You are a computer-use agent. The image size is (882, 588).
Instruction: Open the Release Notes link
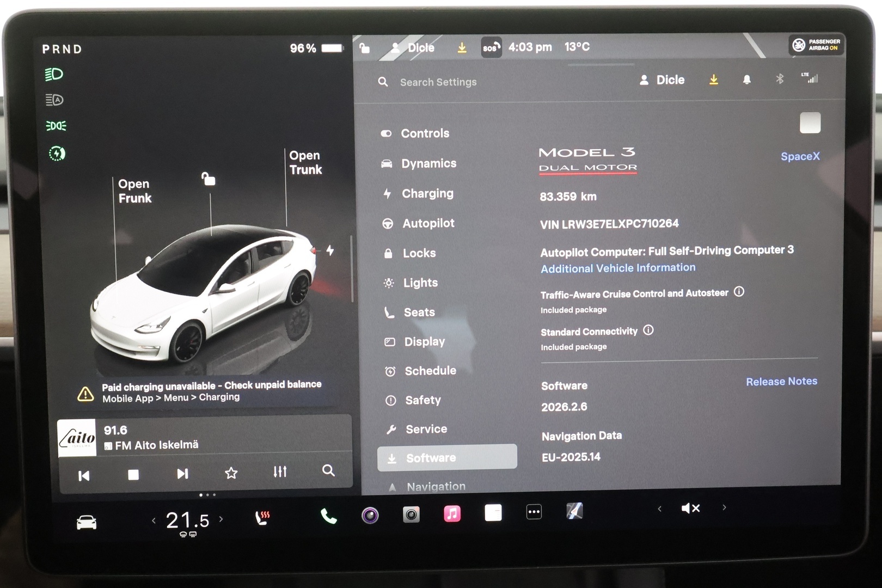click(x=781, y=382)
